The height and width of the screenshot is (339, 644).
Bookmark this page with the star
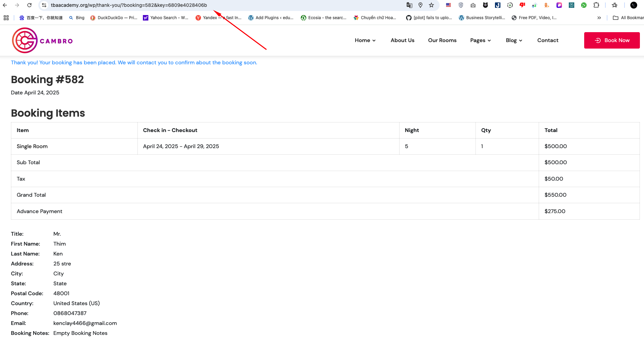(x=431, y=5)
